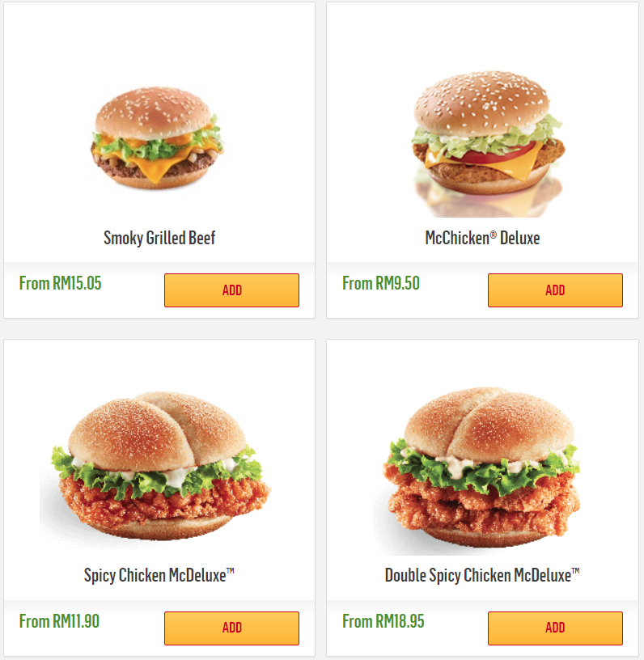This screenshot has width=644, height=660.
Task: Add Smoky Grilled Beef to the order
Action: coord(231,290)
